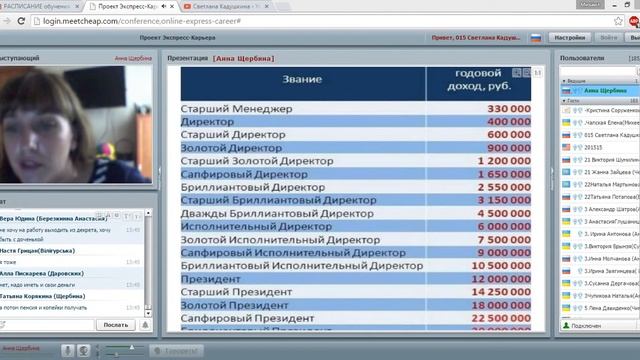Select presenter Анна Щербина in users list
Viewport: 640px width, 360px height.
click(600, 91)
